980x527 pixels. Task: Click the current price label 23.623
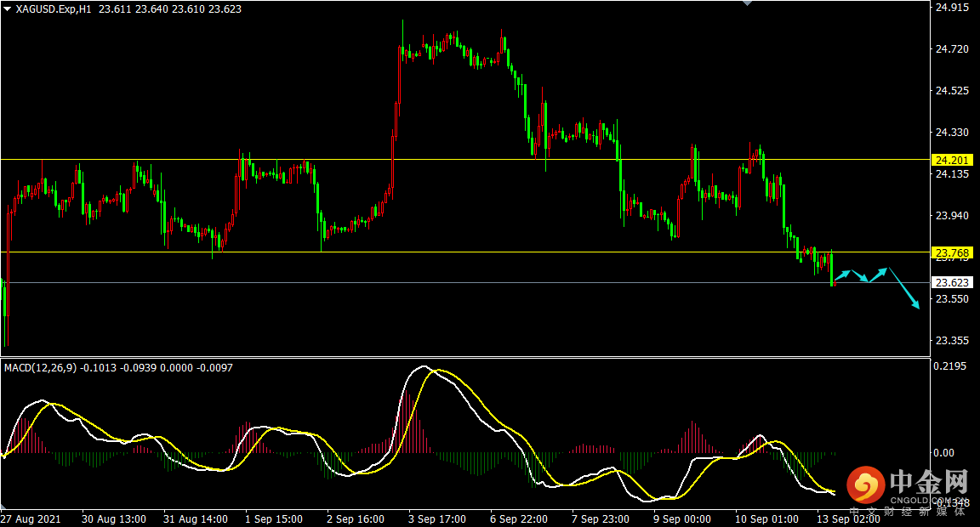952,283
